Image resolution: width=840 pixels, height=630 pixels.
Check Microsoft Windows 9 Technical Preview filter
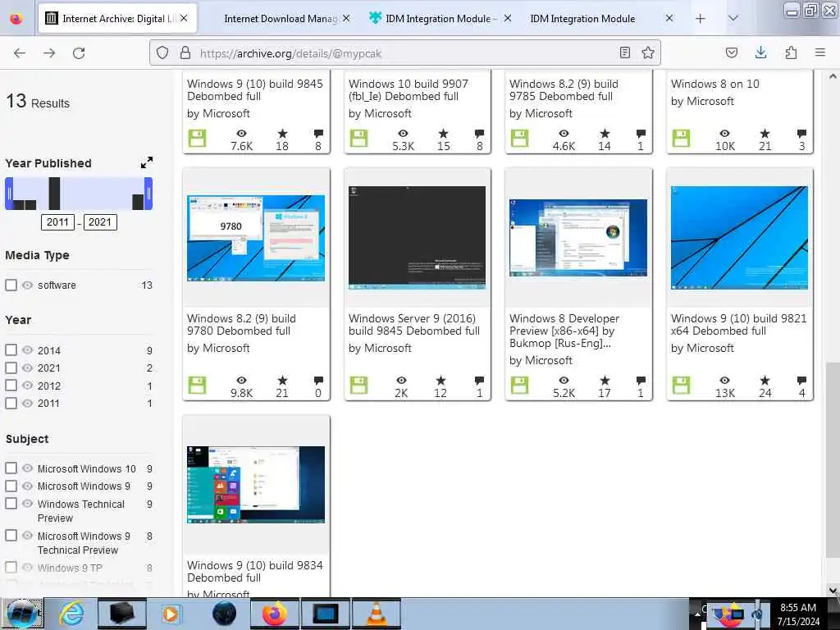click(11, 536)
